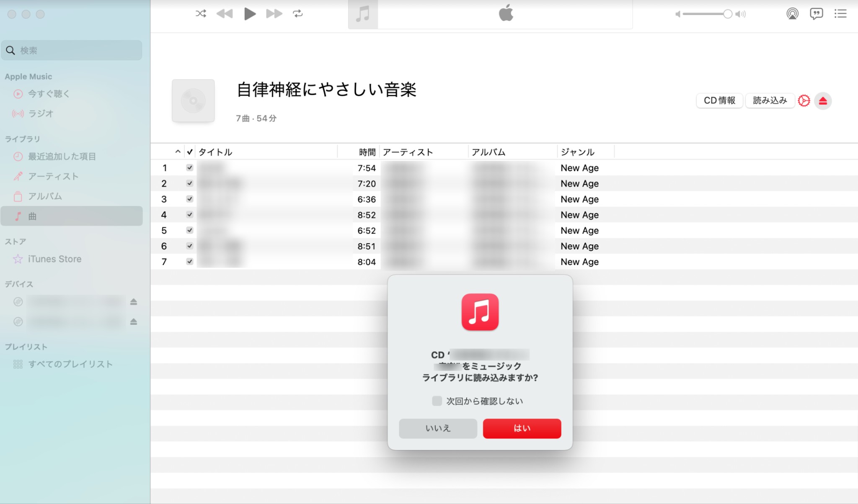The width and height of the screenshot is (858, 504).
Task: Click いいえ in the import dialog
Action: [438, 428]
